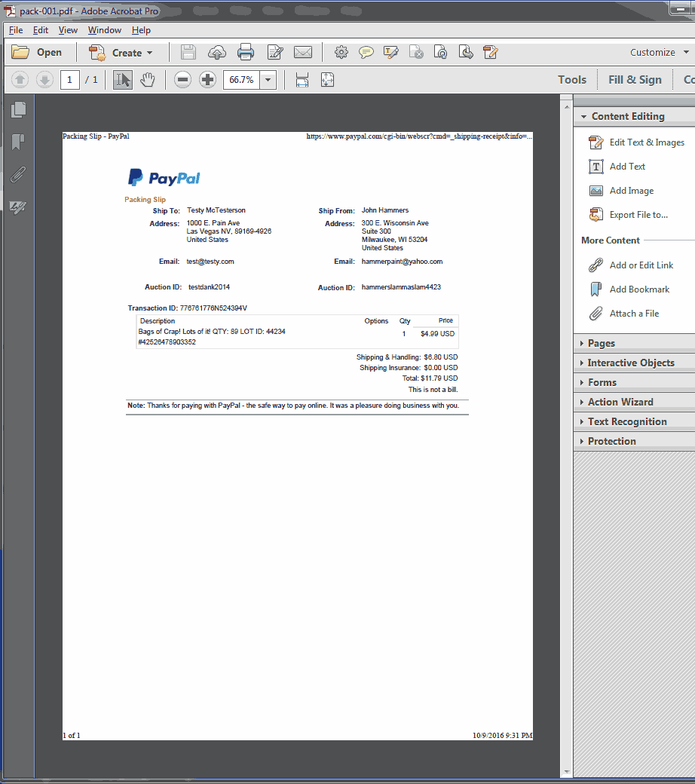Open the Fill & Sign tab
The height and width of the screenshot is (784, 695).
click(635, 79)
